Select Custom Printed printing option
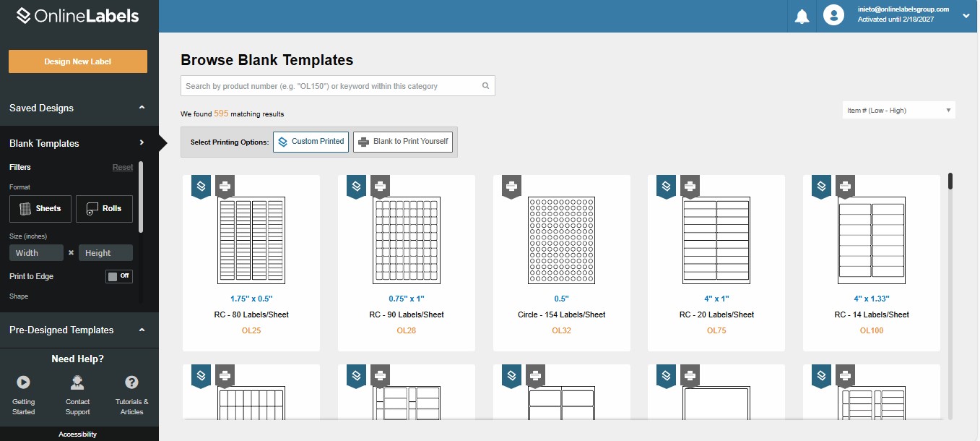Screen dimensions: 980x441 311,142
